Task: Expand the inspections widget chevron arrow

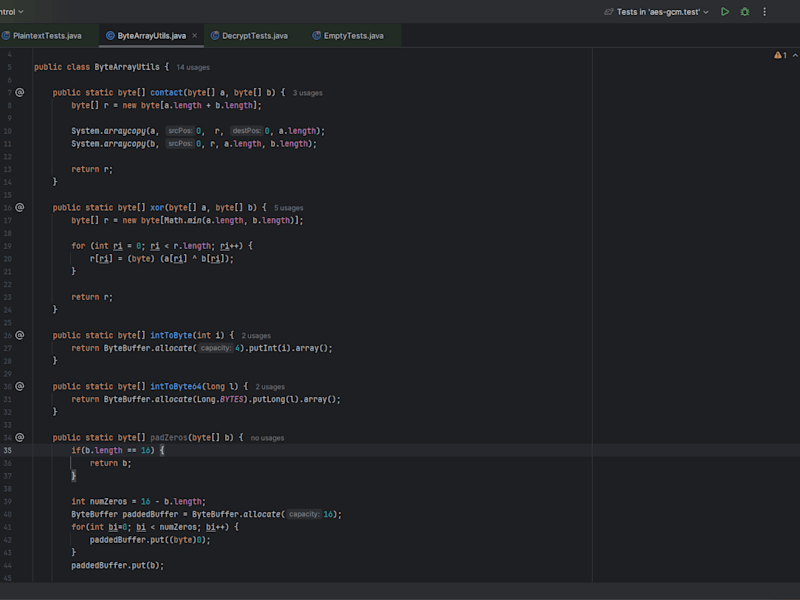Action: tap(795, 55)
